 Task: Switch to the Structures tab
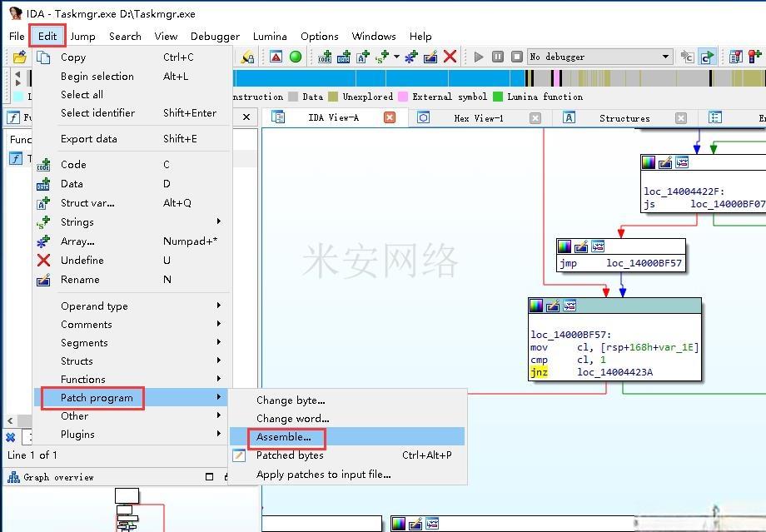(624, 118)
